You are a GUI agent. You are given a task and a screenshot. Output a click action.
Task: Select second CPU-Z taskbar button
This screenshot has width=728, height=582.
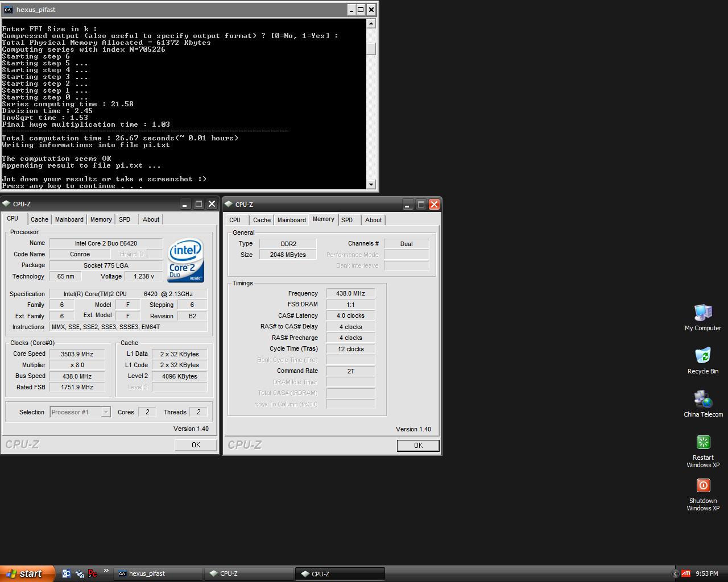(340, 573)
